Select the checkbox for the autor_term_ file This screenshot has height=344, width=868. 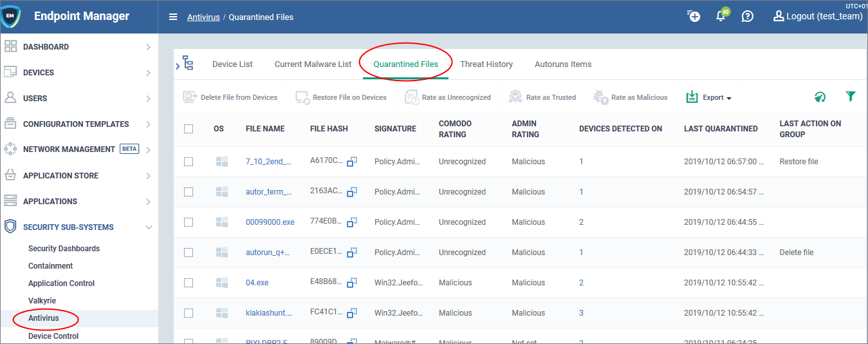(x=189, y=192)
